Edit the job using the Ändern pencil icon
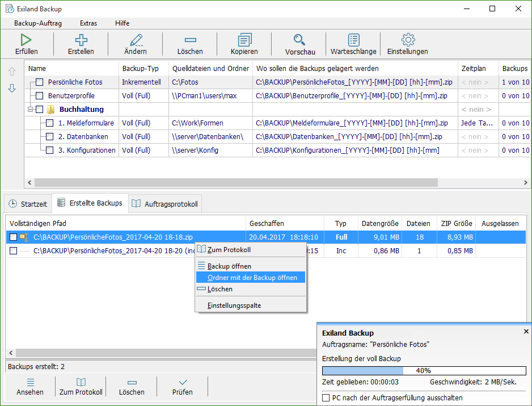Screen dimensions: 532x406 (136, 40)
